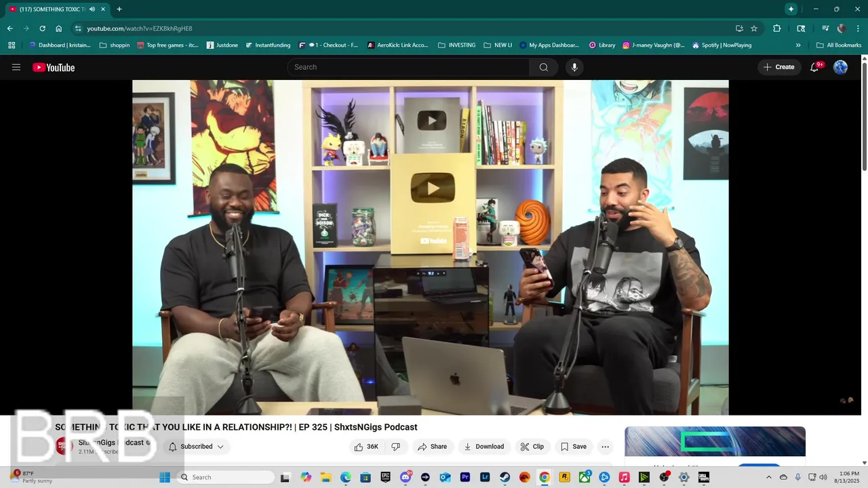Screen dimensions: 868x488
Task: Open Gemini sparkle button in Chrome
Action: click(x=791, y=9)
